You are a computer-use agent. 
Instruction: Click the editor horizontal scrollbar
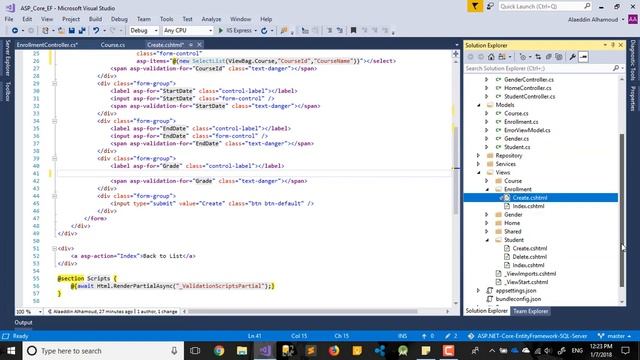click(x=302, y=311)
